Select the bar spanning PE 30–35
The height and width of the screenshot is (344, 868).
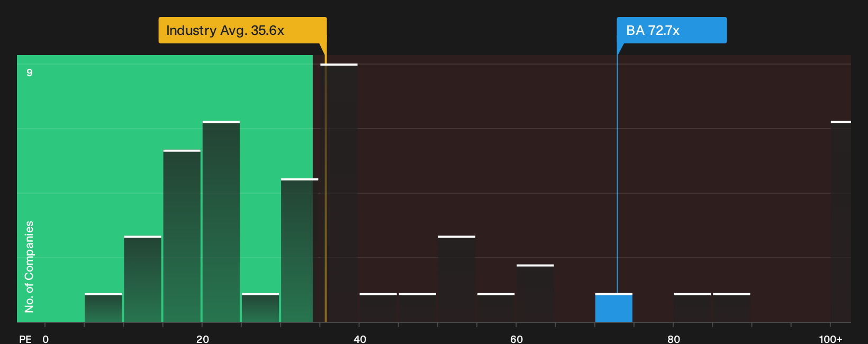(300, 250)
